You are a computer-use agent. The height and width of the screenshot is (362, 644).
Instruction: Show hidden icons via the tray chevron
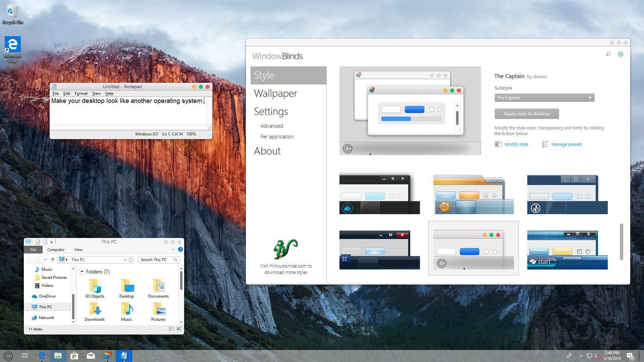(x=581, y=356)
